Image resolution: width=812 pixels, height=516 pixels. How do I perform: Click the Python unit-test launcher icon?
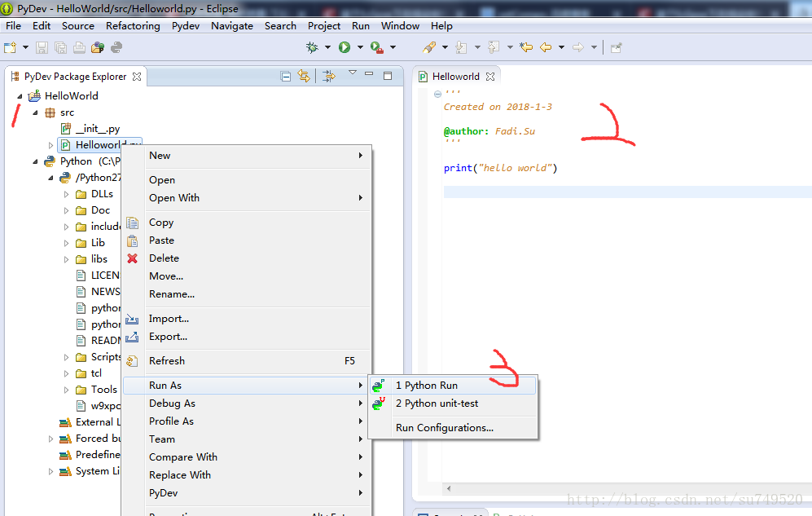(x=379, y=404)
